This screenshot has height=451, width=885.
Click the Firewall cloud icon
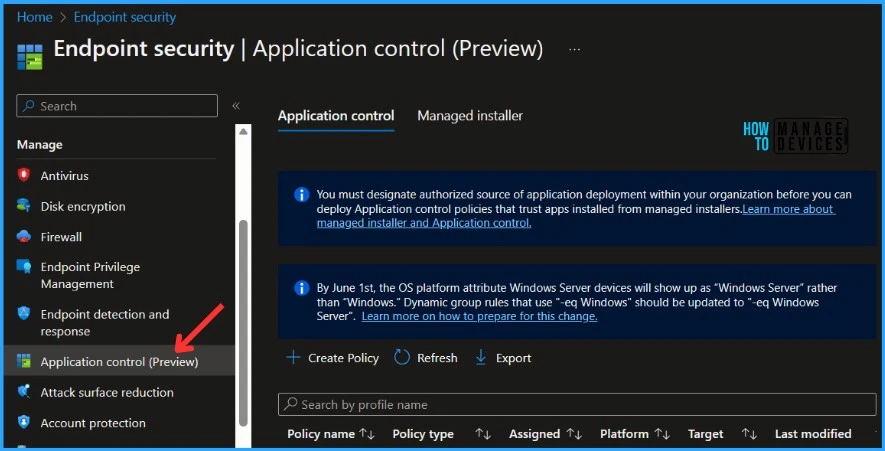[24, 237]
